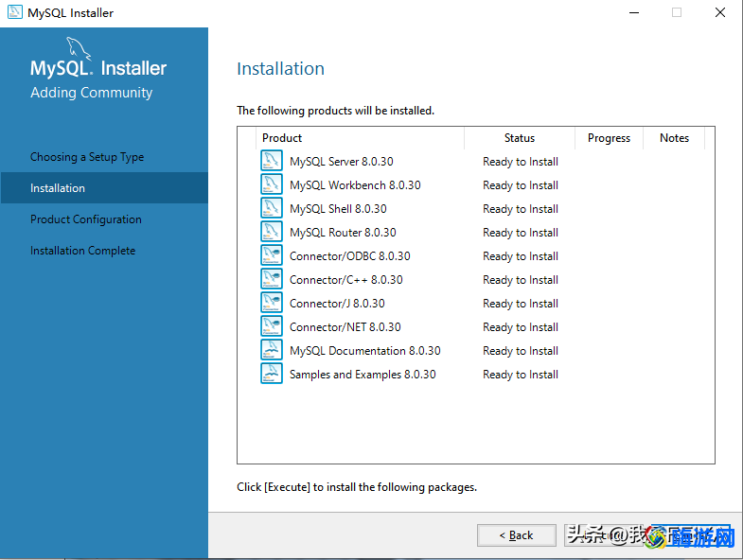The image size is (743, 560).
Task: Select the MySQL Router 8.0.30 row text
Action: (x=343, y=233)
